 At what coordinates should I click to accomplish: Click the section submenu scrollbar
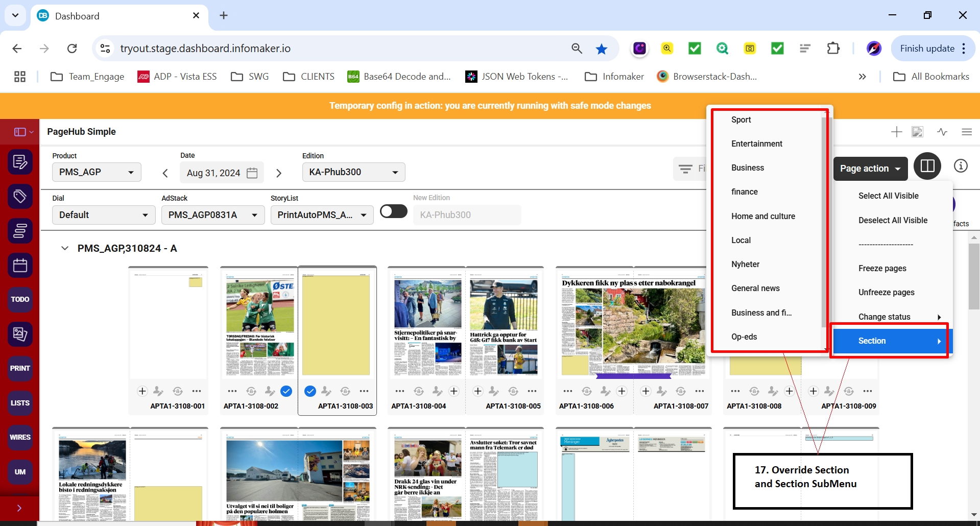click(823, 222)
